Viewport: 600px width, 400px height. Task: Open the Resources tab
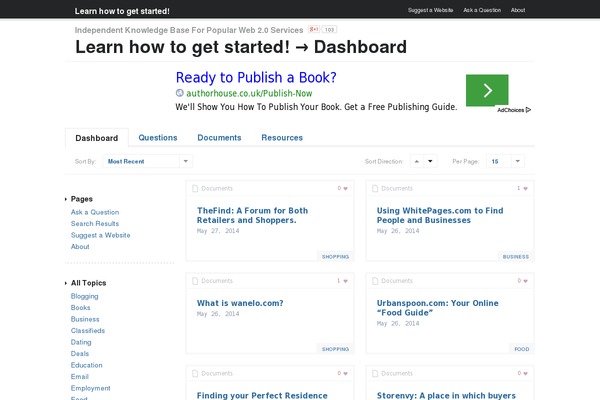click(x=282, y=138)
